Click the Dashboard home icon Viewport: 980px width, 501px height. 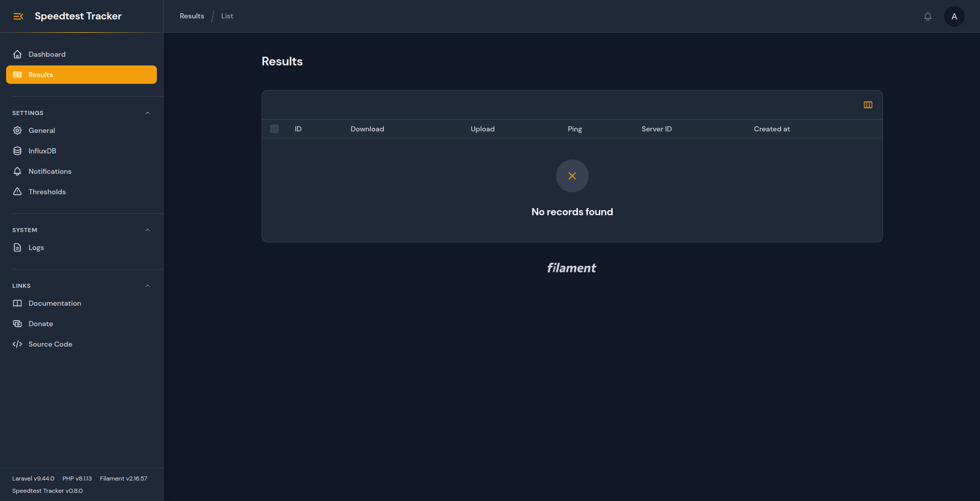click(x=17, y=54)
